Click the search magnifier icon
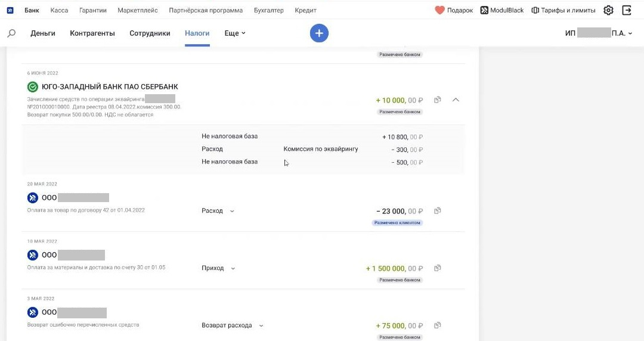Image resolution: width=644 pixels, height=341 pixels. (x=11, y=33)
